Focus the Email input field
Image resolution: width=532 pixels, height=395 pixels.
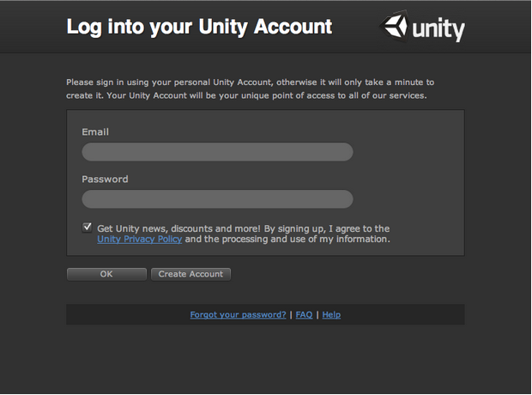(217, 152)
